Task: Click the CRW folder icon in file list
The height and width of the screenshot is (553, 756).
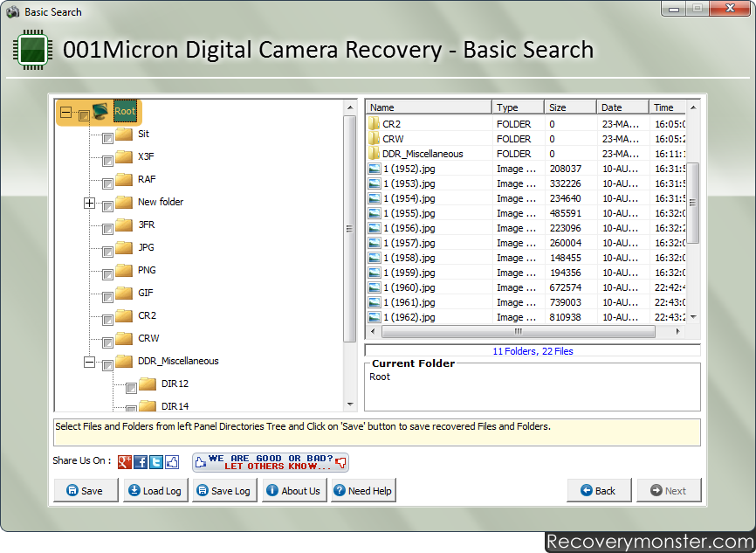Action: (x=375, y=139)
